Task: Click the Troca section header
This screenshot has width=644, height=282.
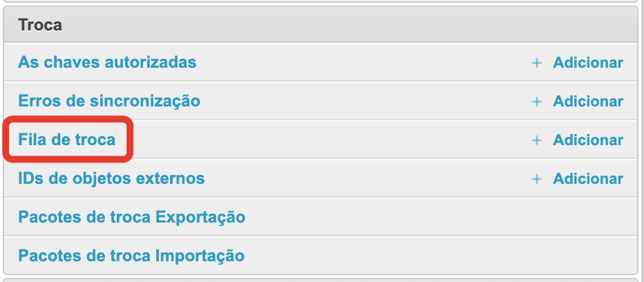Action: tap(40, 25)
